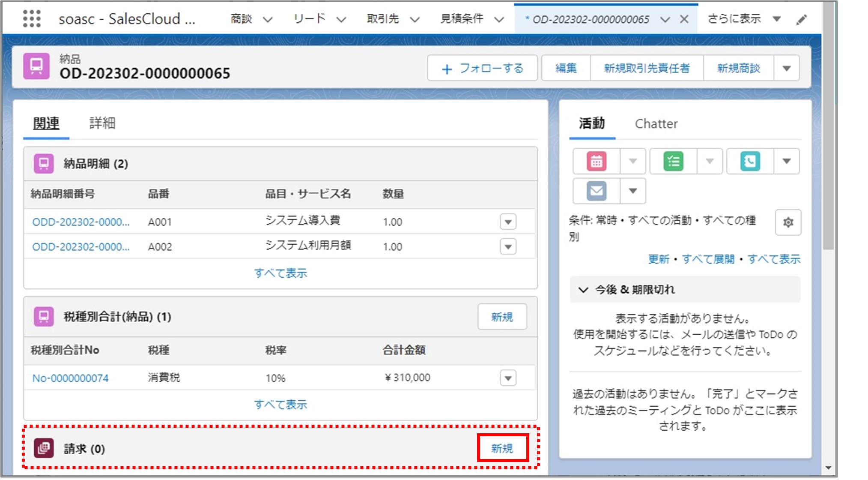The height and width of the screenshot is (480, 868).
Task: Click the 請求 section icon
Action: click(x=44, y=448)
